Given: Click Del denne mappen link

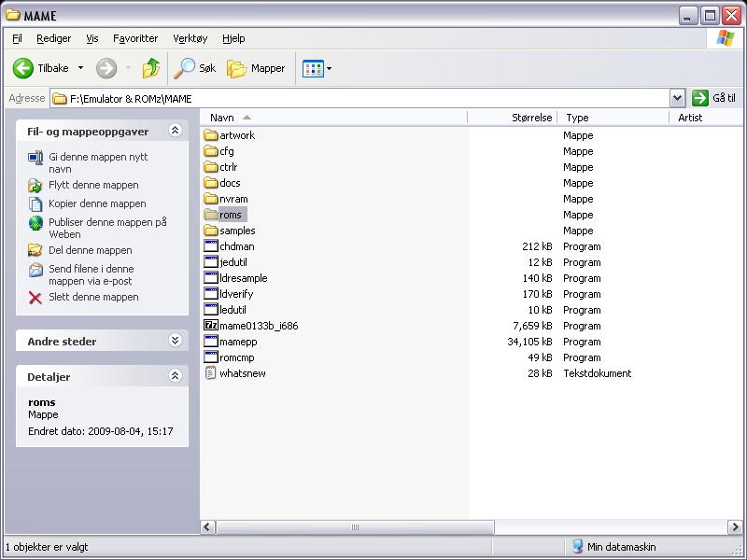Looking at the screenshot, I should pos(91,250).
